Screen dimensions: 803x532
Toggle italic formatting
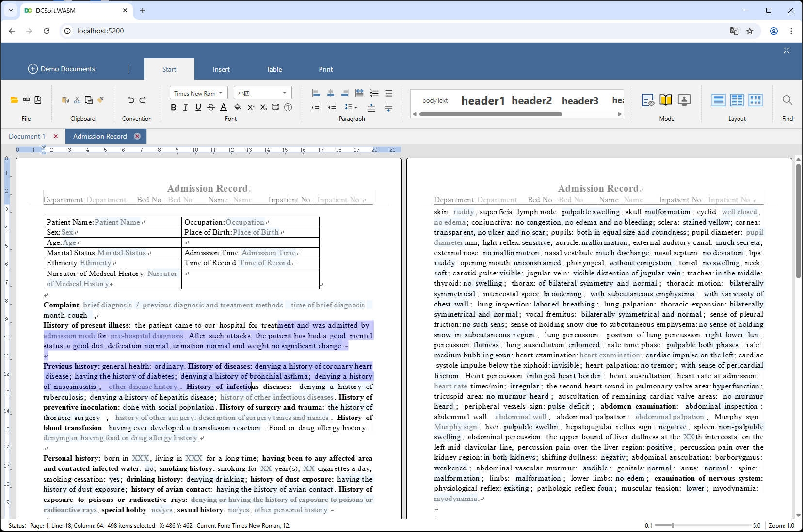coord(185,107)
